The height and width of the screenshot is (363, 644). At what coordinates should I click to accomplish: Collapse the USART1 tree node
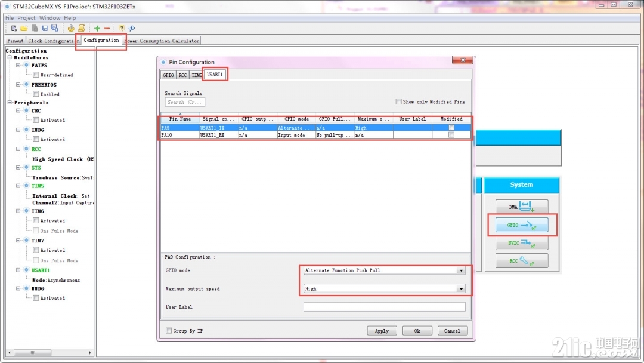[x=18, y=270]
